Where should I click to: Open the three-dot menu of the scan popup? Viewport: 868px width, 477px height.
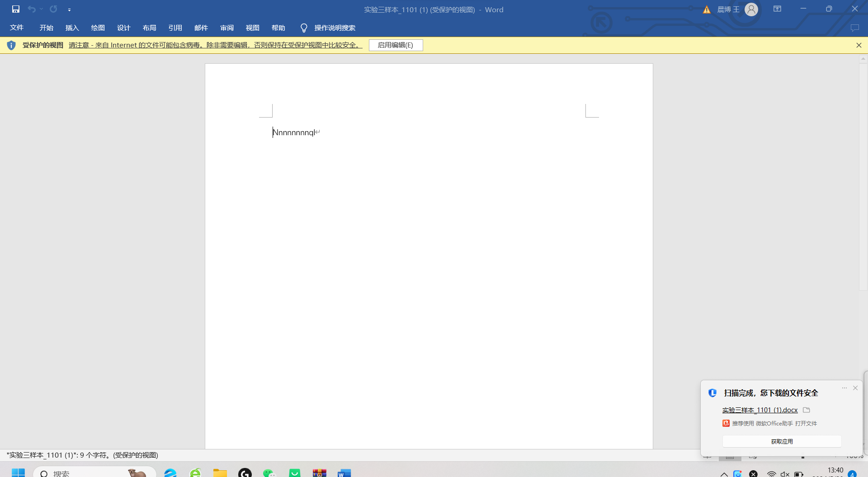(x=844, y=388)
